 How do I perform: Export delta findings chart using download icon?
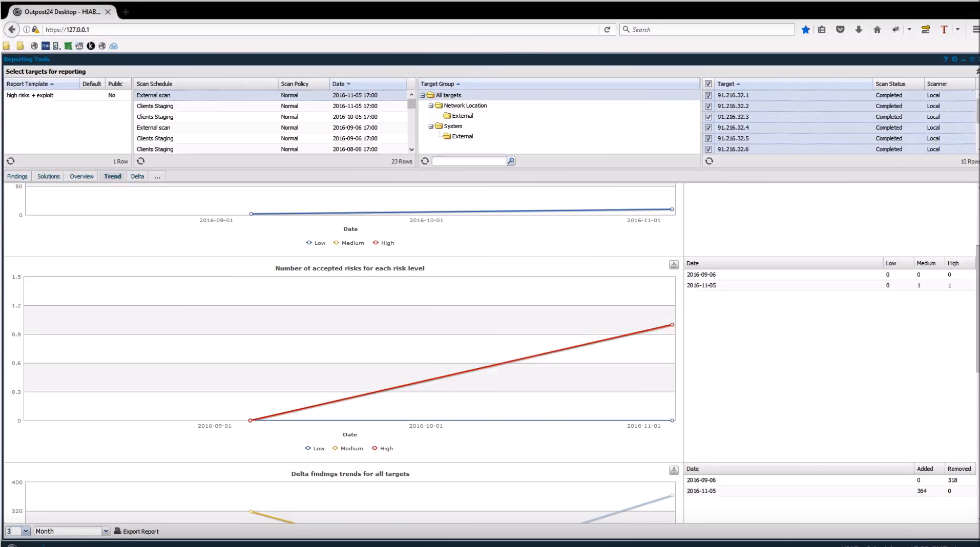674,470
